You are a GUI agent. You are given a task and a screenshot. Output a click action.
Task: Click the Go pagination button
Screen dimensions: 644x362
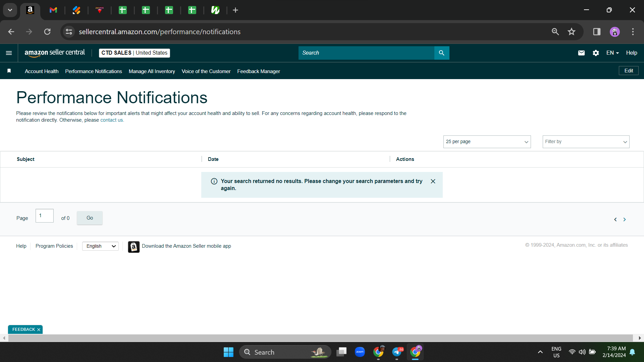(90, 218)
